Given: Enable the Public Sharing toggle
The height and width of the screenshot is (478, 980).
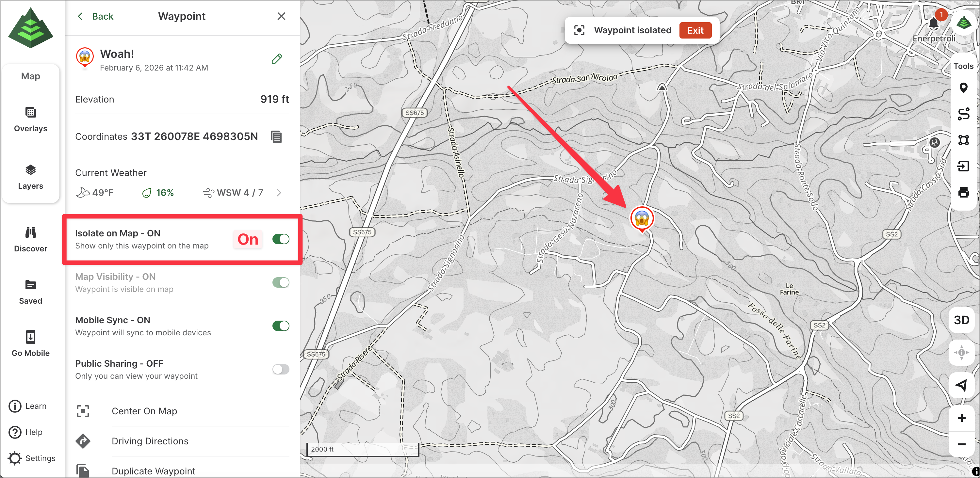Looking at the screenshot, I should [280, 369].
